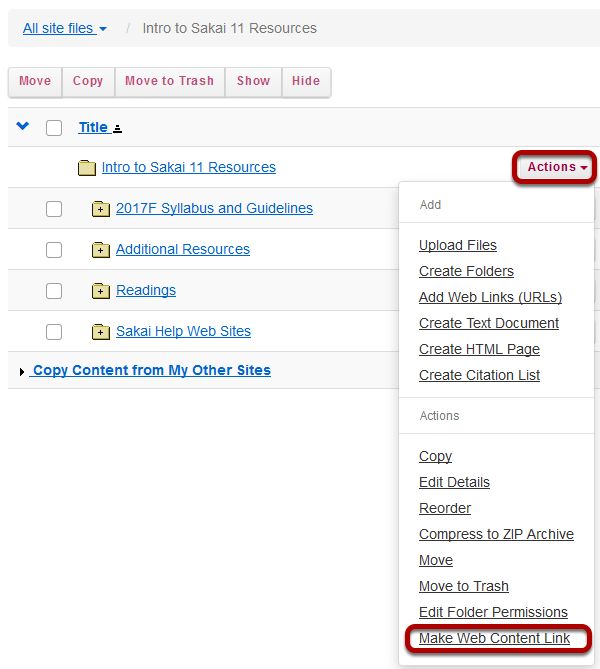The height and width of the screenshot is (669, 600).
Task: Choose Copy in the Actions menu list
Action: (x=435, y=456)
